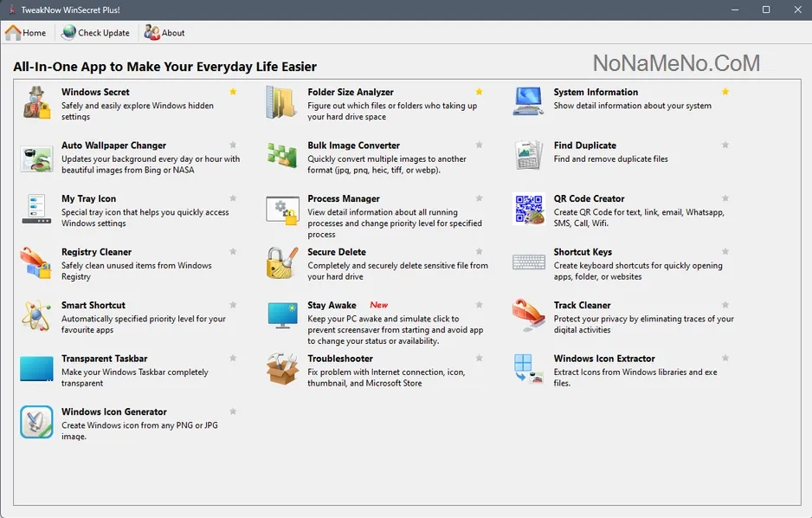Toggle favorite star for Auto Wallpaper Changer
Screen dimensions: 812x518
(x=233, y=145)
